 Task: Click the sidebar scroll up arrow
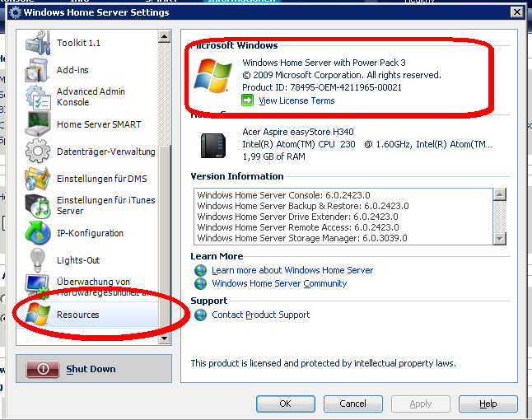[164, 36]
